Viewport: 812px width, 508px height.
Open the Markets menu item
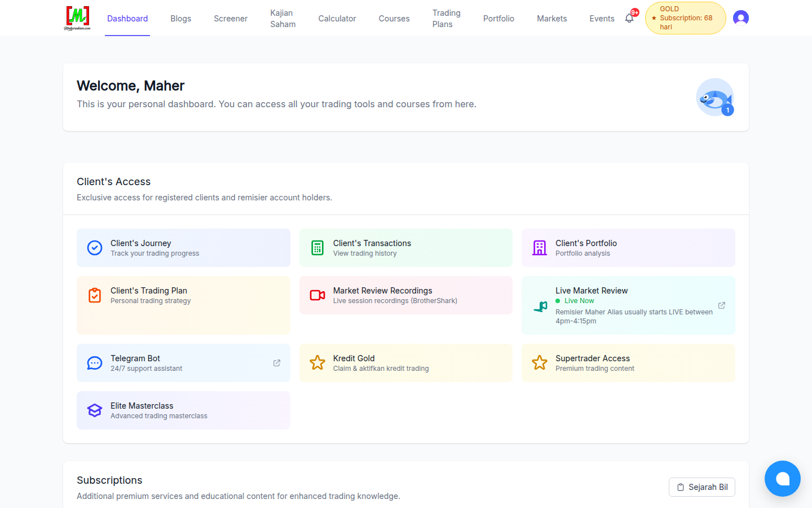click(x=552, y=19)
